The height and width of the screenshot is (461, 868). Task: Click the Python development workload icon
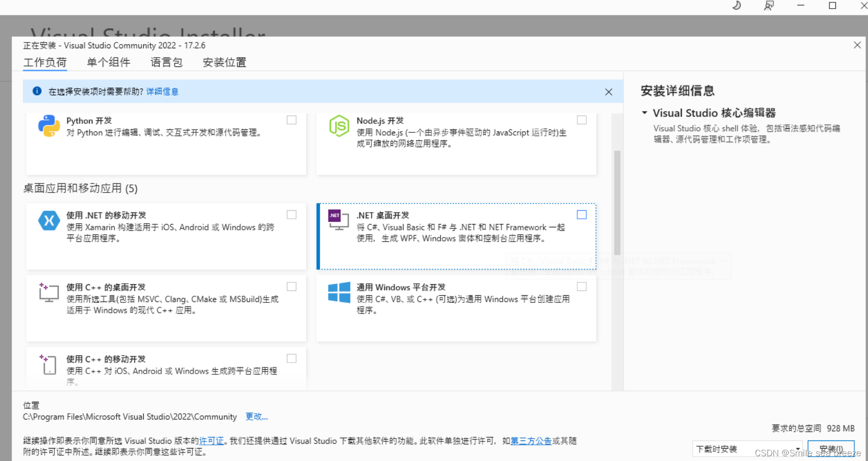(49, 126)
